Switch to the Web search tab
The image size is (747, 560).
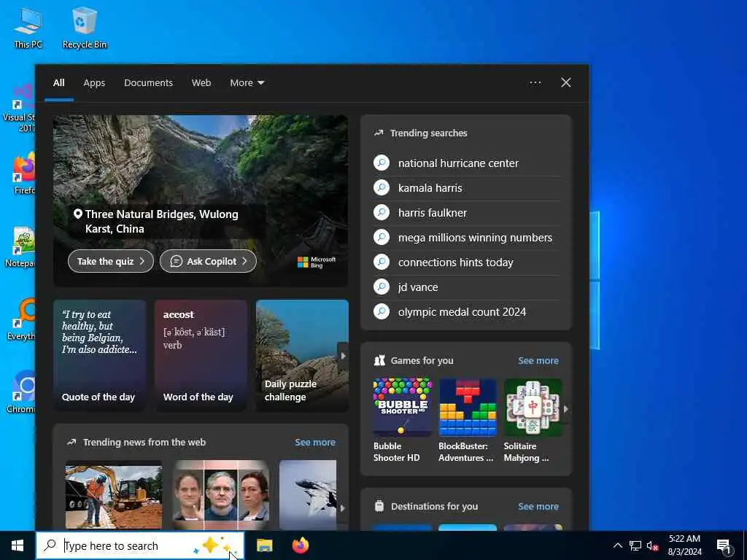click(x=201, y=83)
